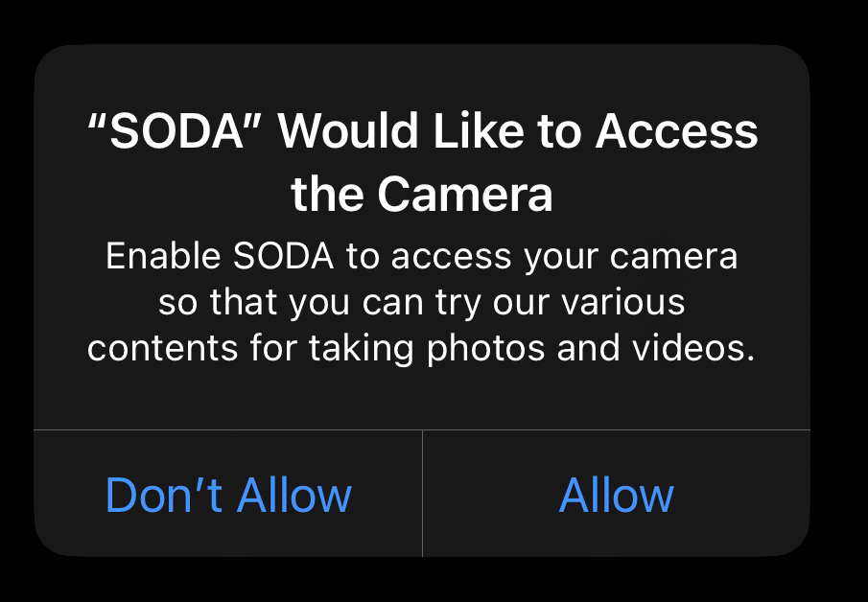
Task: Click the alert title mentioning SODA
Action: pyautogui.click(x=422, y=163)
